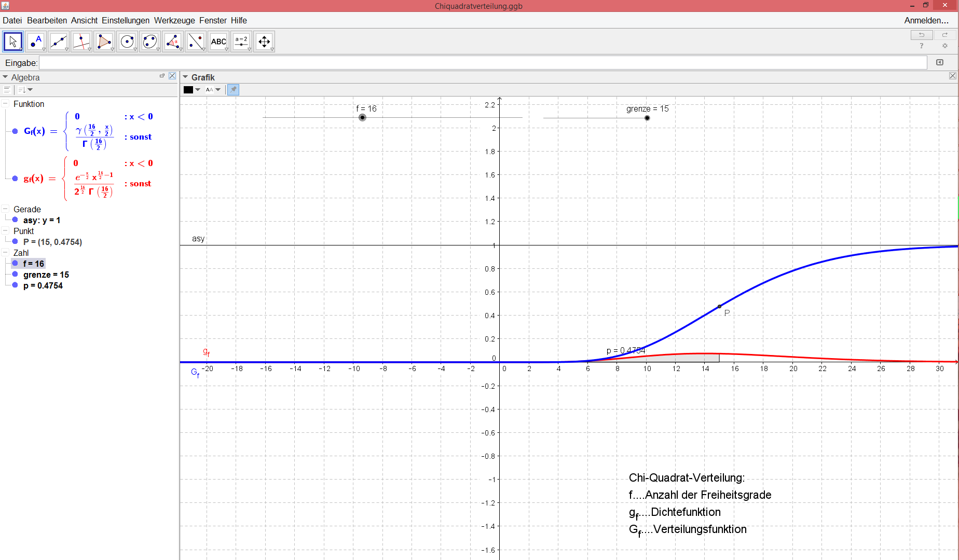
Task: Click the Chi-Quadrat-Verteilung text box
Action: [x=700, y=503]
